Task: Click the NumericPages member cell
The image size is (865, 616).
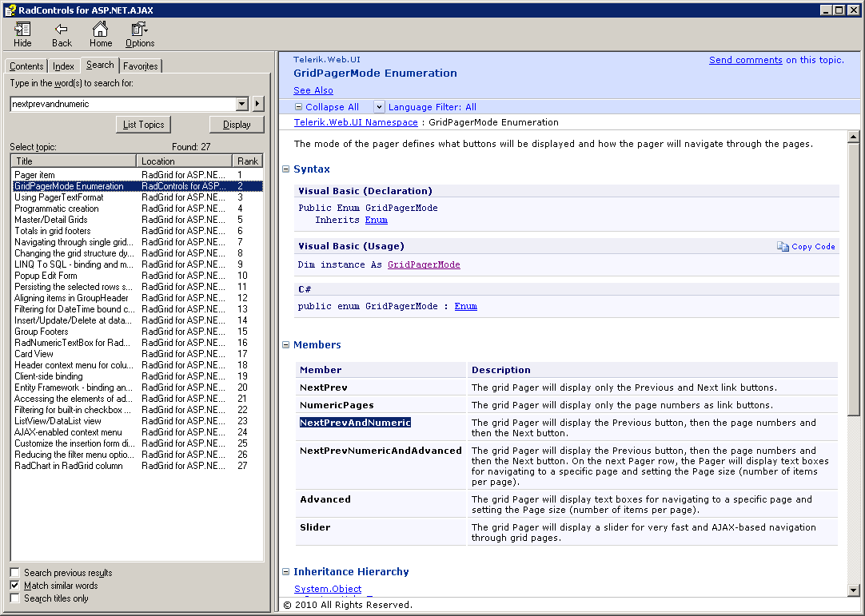Action: pyautogui.click(x=381, y=405)
